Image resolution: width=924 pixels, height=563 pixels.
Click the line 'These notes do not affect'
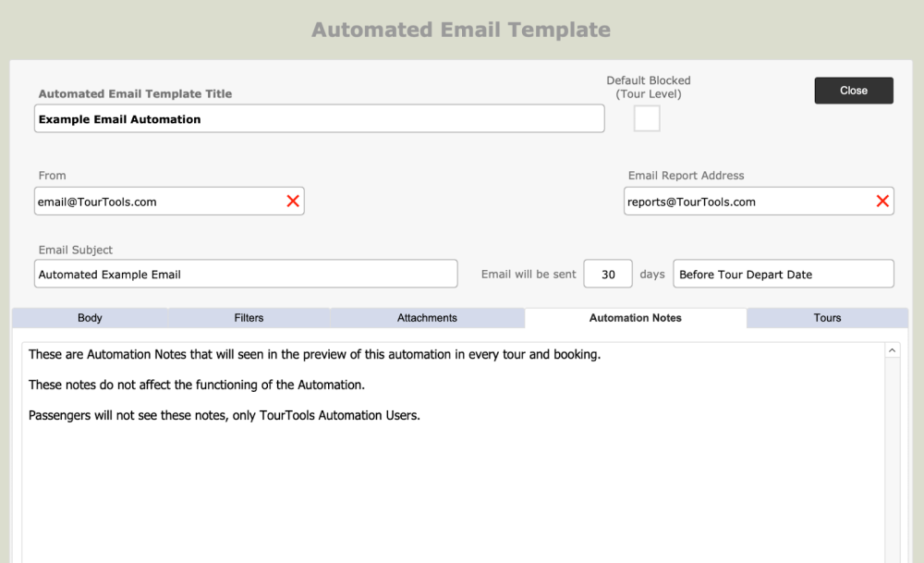click(x=196, y=385)
